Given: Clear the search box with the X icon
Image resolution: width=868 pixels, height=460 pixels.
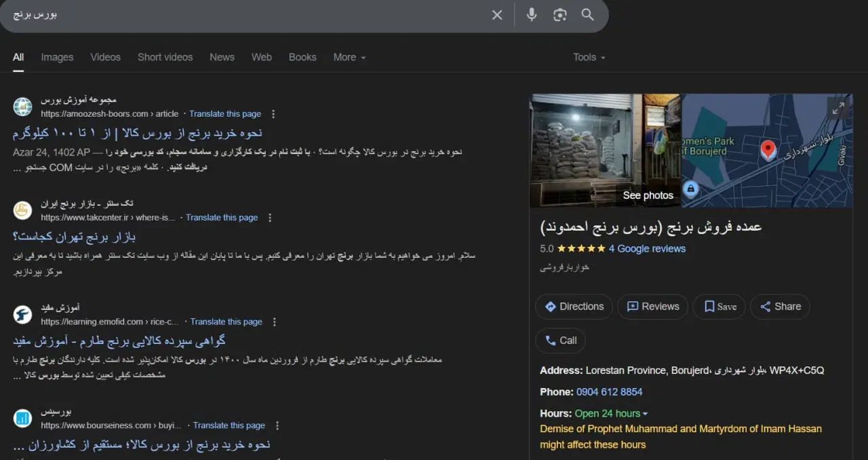Looking at the screenshot, I should point(497,15).
